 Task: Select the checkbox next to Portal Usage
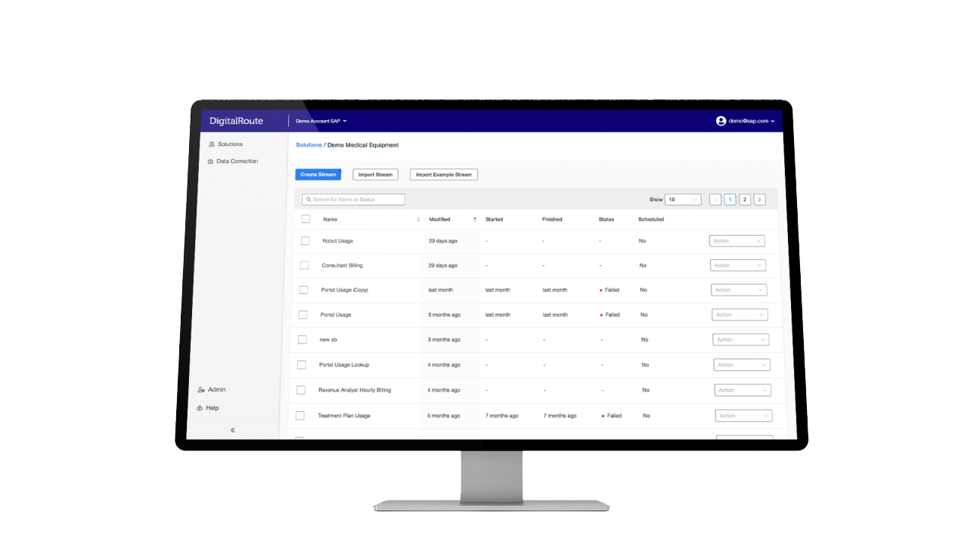point(306,314)
